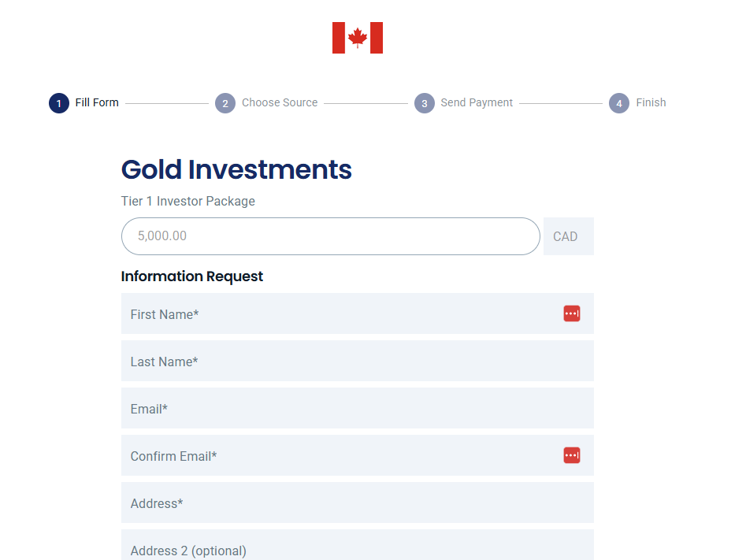
Task: Click into the Email field
Action: (x=358, y=408)
